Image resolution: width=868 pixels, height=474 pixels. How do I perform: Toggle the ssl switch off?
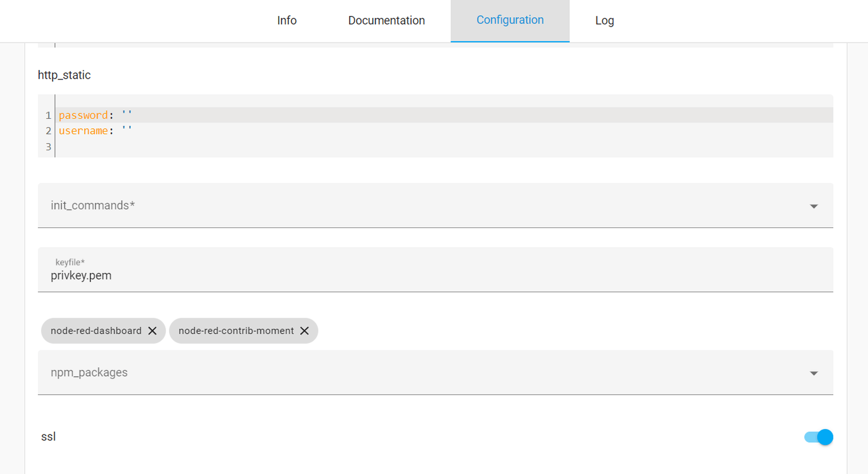click(818, 437)
